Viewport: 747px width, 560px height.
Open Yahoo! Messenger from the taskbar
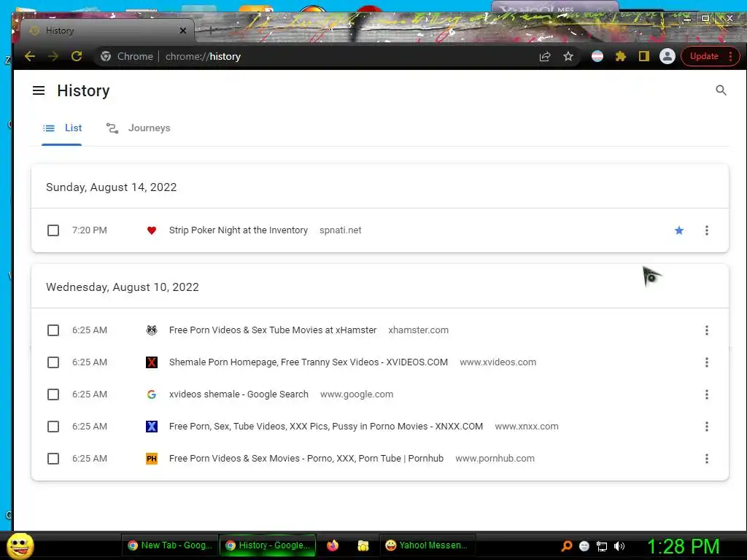[x=427, y=545]
